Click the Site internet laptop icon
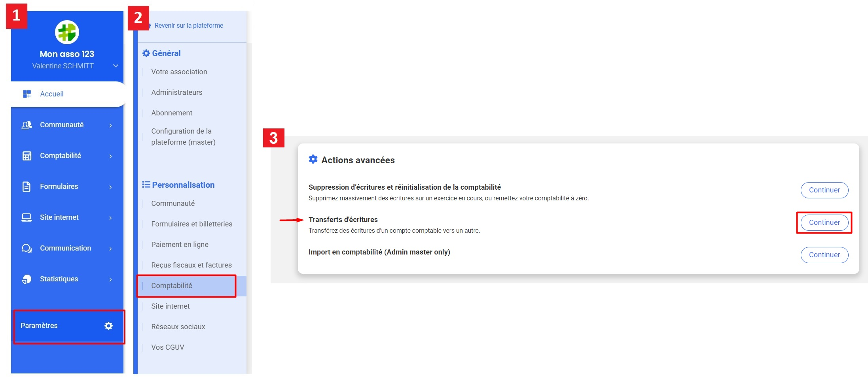The width and height of the screenshot is (868, 377). (x=27, y=217)
